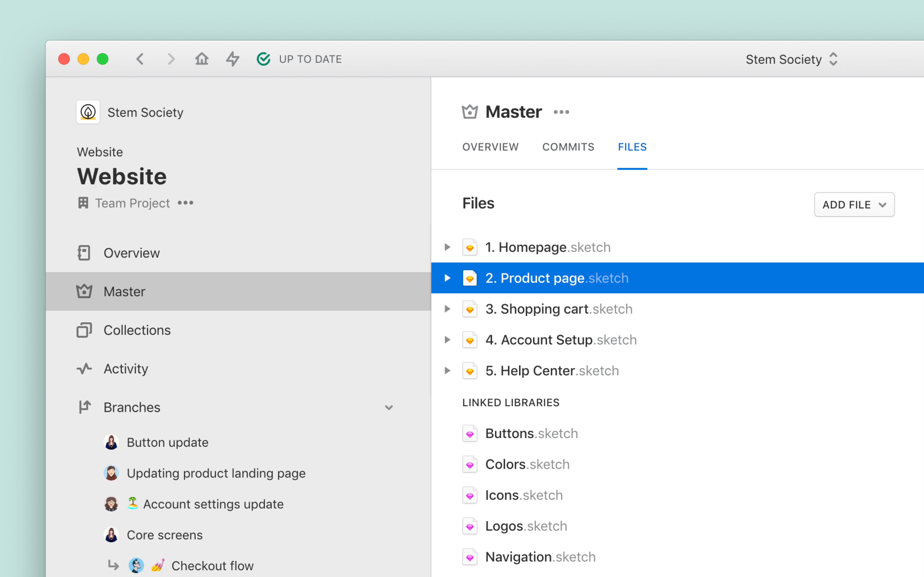Click the lightning bolt activity icon
The image size is (924, 577).
click(233, 59)
